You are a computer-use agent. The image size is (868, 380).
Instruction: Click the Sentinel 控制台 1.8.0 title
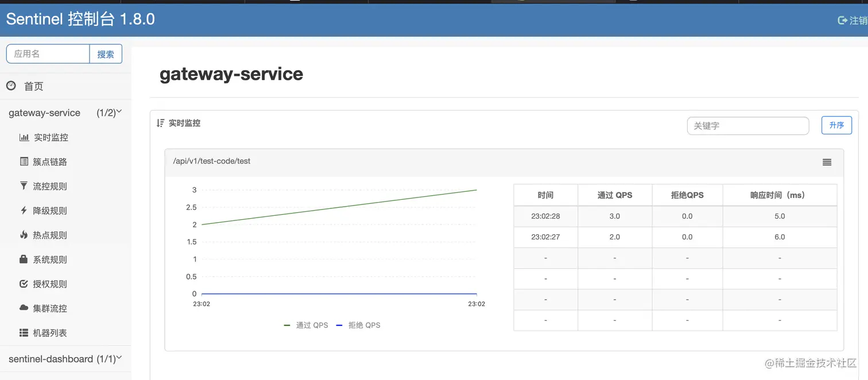point(80,19)
